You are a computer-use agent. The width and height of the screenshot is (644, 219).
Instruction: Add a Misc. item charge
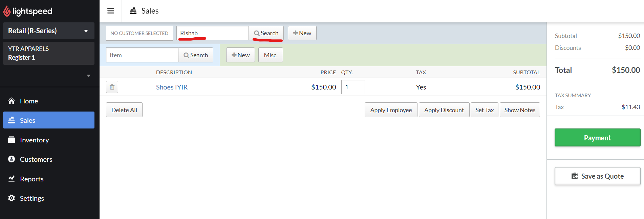[271, 55]
